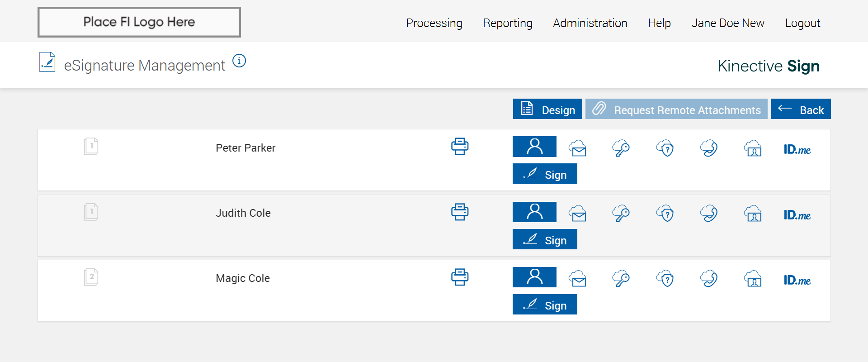Click ID.me verification icon for Judith Cole
The height and width of the screenshot is (362, 868).
coord(797,215)
